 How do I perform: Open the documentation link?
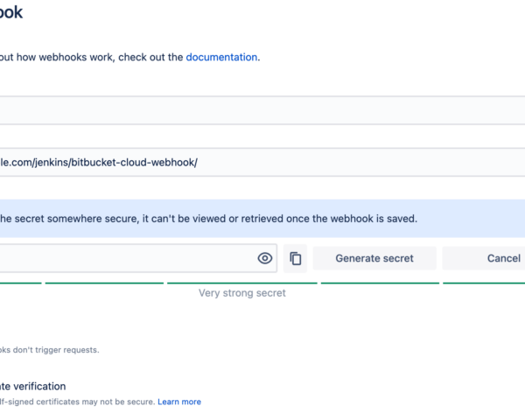[221, 57]
